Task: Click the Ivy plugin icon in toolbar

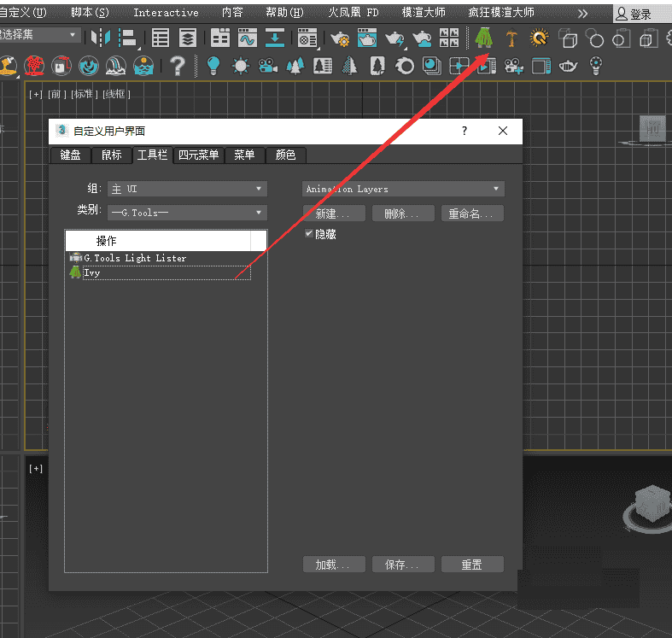Action: click(x=484, y=38)
